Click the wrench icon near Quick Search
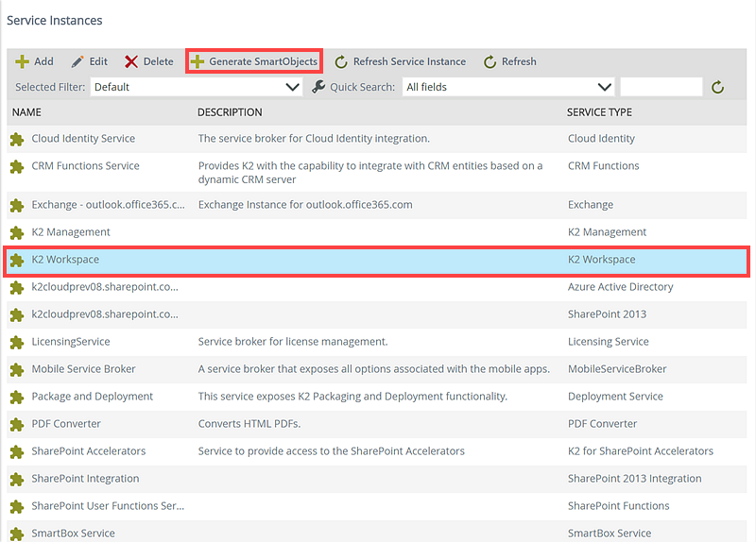The height and width of the screenshot is (542, 756). coord(318,87)
